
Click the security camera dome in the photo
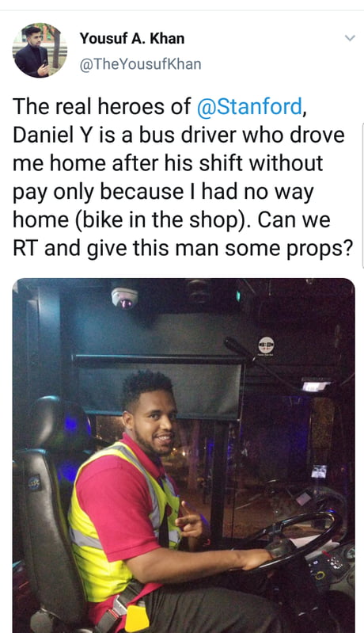(124, 298)
